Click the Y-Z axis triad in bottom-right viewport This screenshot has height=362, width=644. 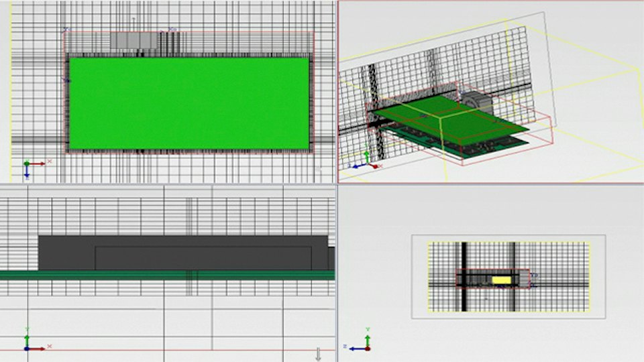358,341
